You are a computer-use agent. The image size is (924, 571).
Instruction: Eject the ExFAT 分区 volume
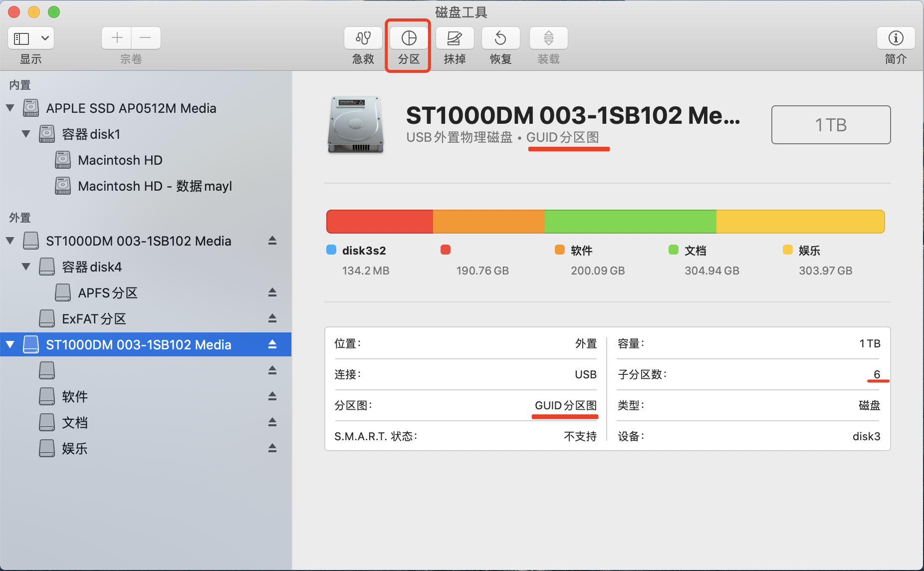point(272,318)
